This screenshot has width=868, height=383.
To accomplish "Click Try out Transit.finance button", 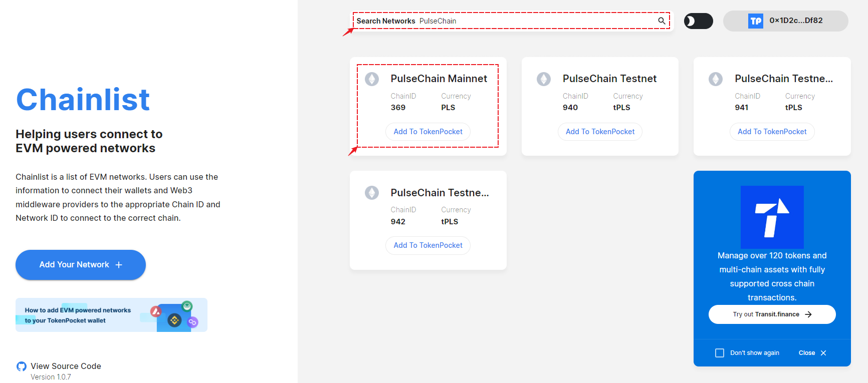I will tap(772, 314).
